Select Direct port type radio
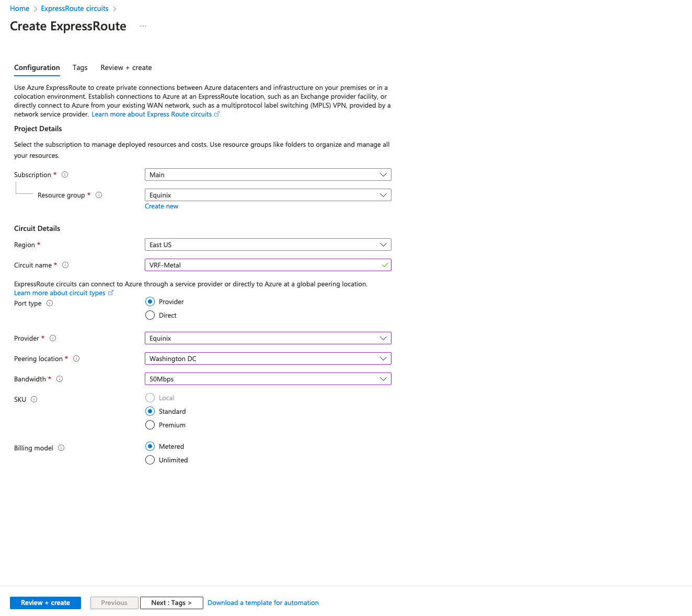692x616 pixels. 150,315
